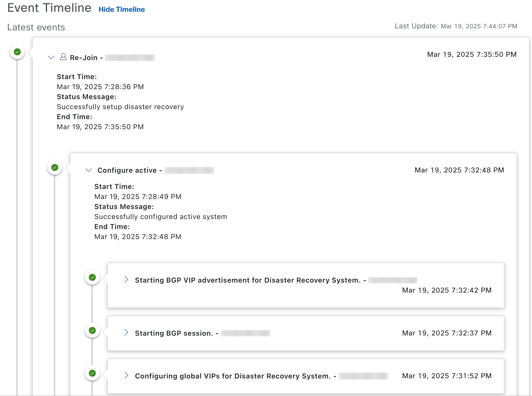Click the BGP session green checkmark icon
532x396 pixels.
tap(92, 330)
